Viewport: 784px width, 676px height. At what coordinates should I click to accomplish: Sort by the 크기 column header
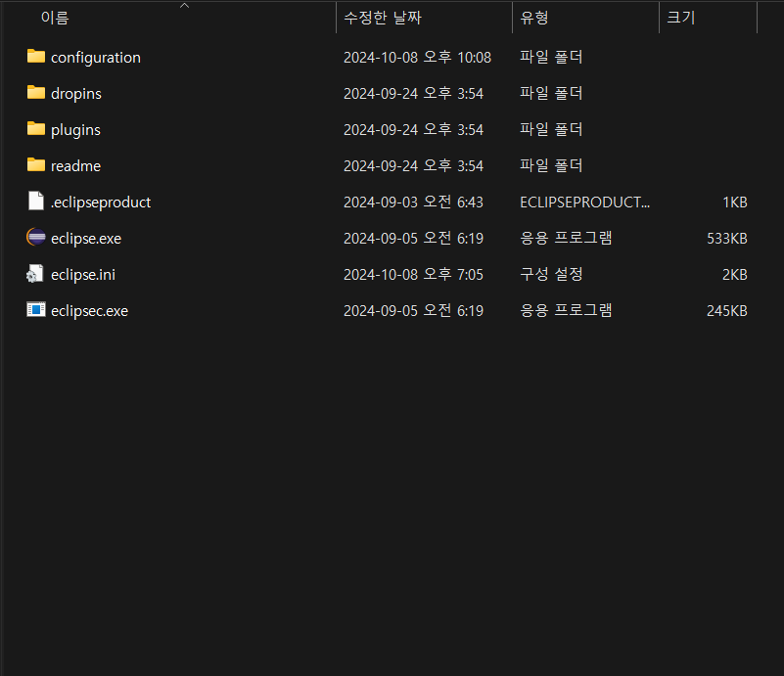(681, 18)
